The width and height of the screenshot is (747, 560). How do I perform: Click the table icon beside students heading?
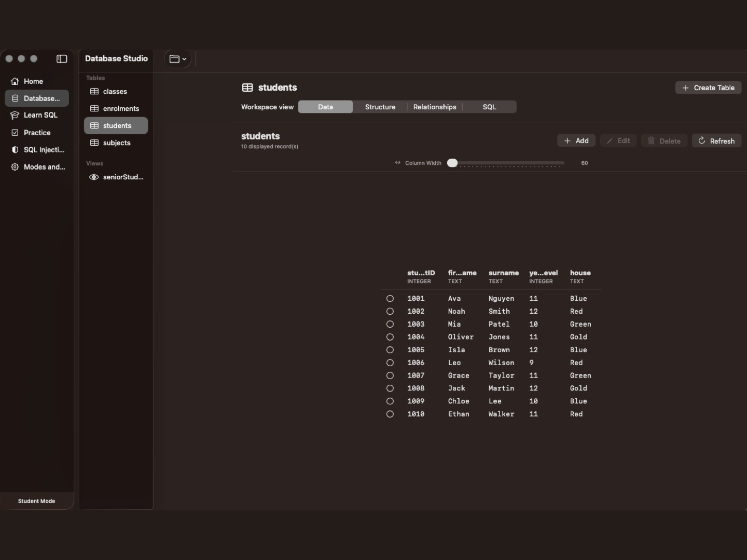point(247,88)
